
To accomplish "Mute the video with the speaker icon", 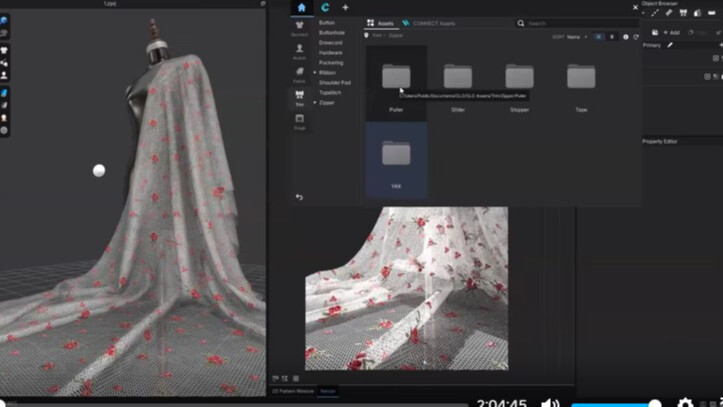I will tap(550, 403).
